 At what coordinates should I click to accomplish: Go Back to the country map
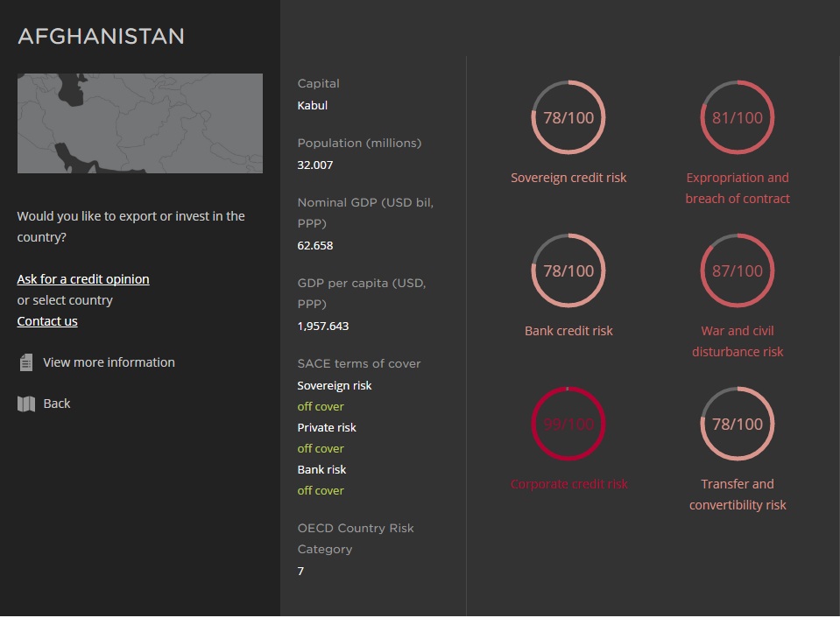point(57,404)
